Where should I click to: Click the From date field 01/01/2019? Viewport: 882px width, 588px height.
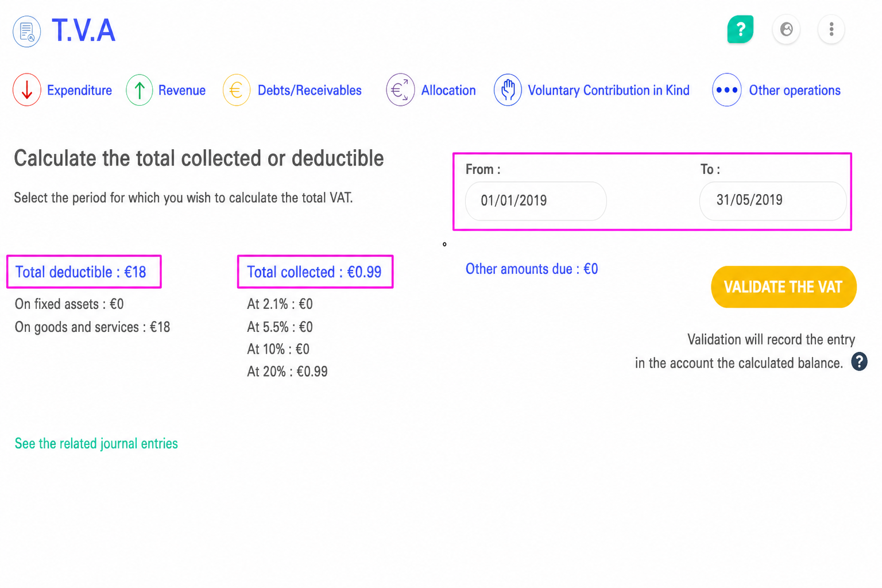tap(536, 201)
